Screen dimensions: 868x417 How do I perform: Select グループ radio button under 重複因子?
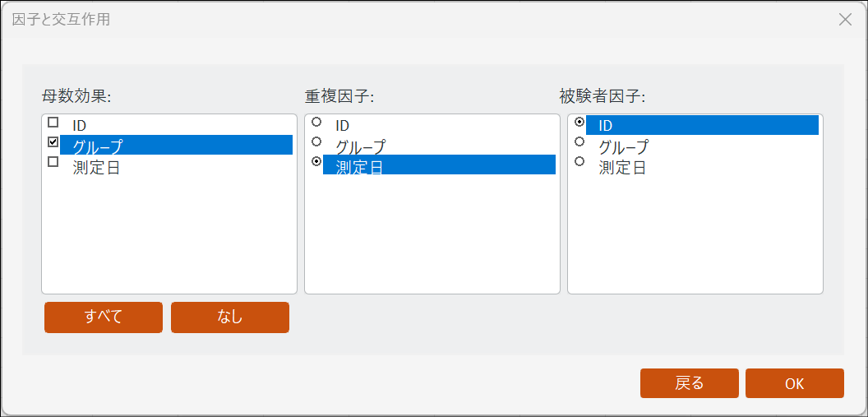coord(316,141)
